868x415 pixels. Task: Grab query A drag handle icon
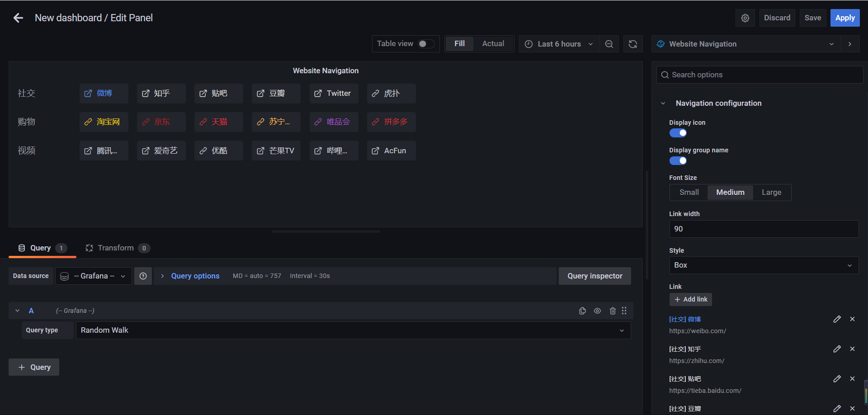click(x=624, y=311)
